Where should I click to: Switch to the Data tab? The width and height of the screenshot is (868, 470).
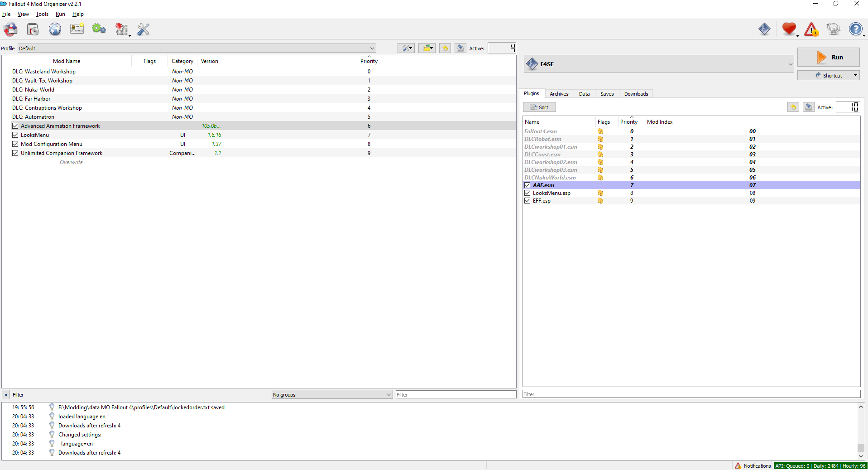click(x=584, y=94)
